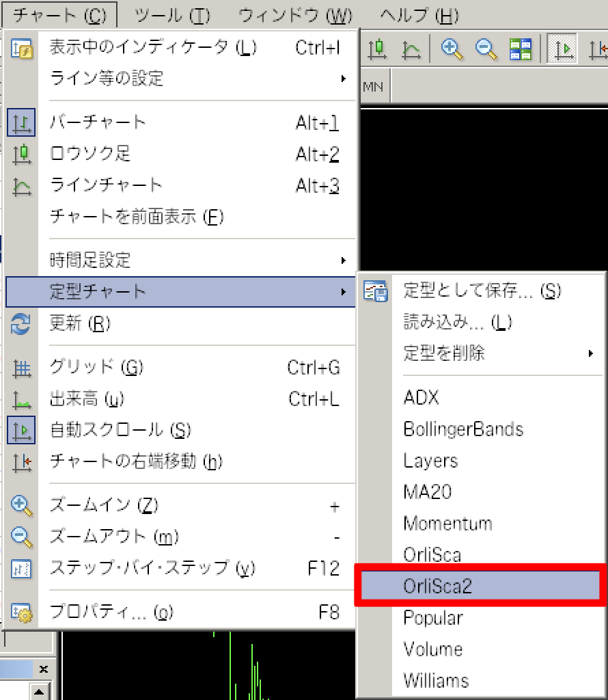
Task: Select the BollingerBands template
Action: pos(463,429)
